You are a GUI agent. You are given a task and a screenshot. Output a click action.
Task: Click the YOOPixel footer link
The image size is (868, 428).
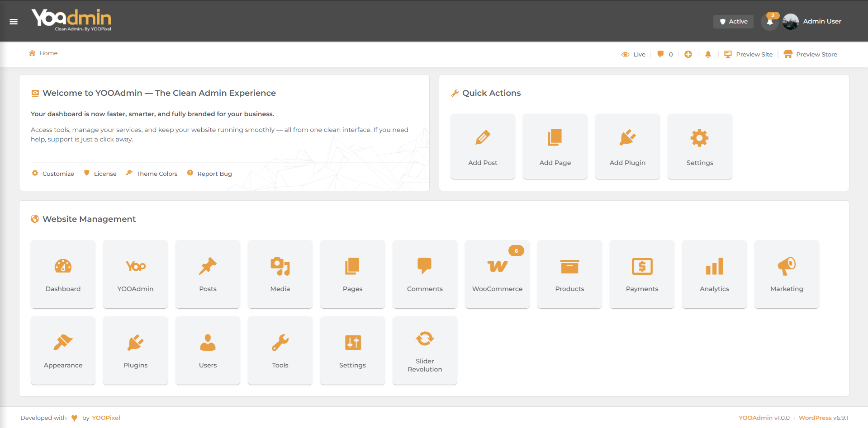pyautogui.click(x=106, y=418)
